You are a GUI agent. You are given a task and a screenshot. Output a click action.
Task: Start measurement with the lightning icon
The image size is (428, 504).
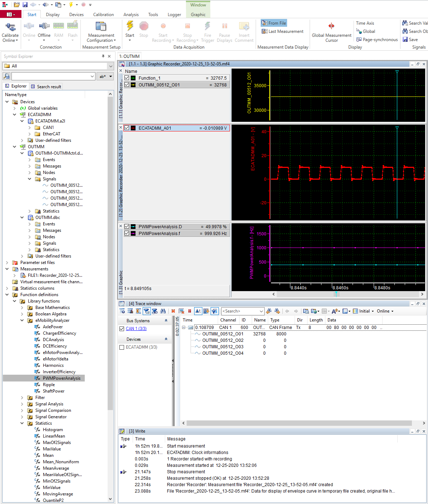click(x=130, y=26)
